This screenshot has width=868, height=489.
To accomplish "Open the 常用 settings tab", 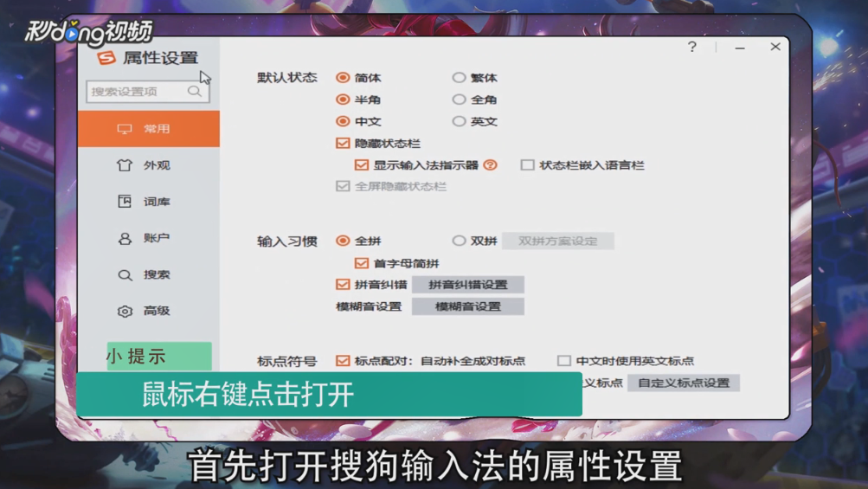I will pos(149,129).
